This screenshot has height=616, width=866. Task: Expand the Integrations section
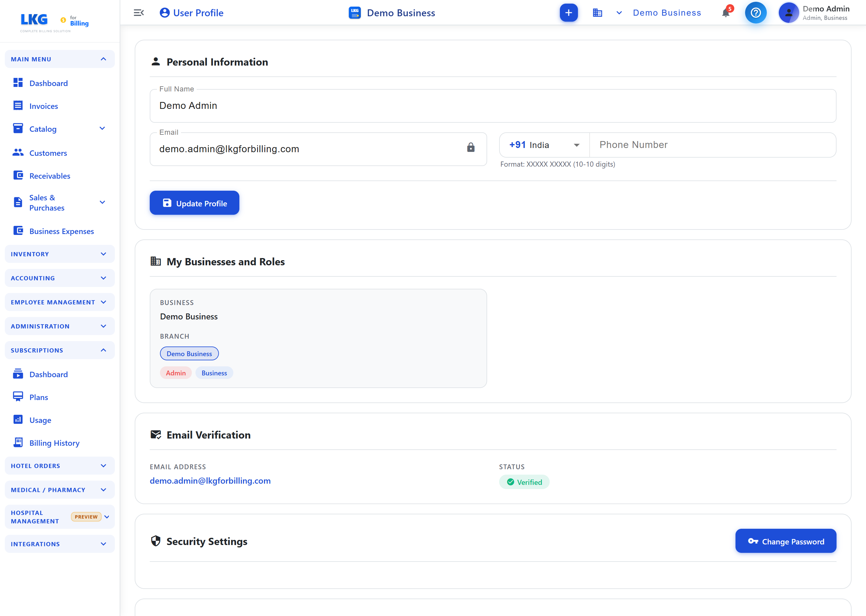(x=60, y=544)
